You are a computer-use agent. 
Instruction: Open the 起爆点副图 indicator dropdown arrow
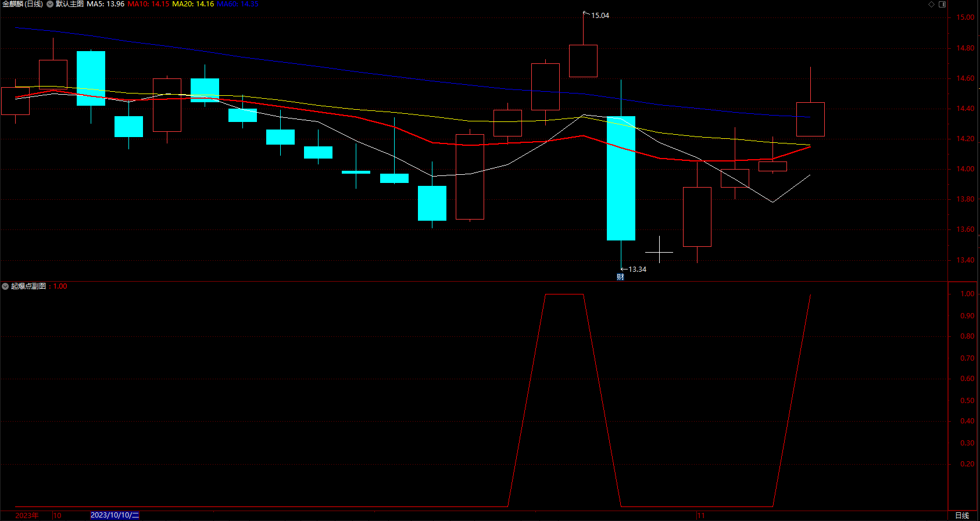5,286
